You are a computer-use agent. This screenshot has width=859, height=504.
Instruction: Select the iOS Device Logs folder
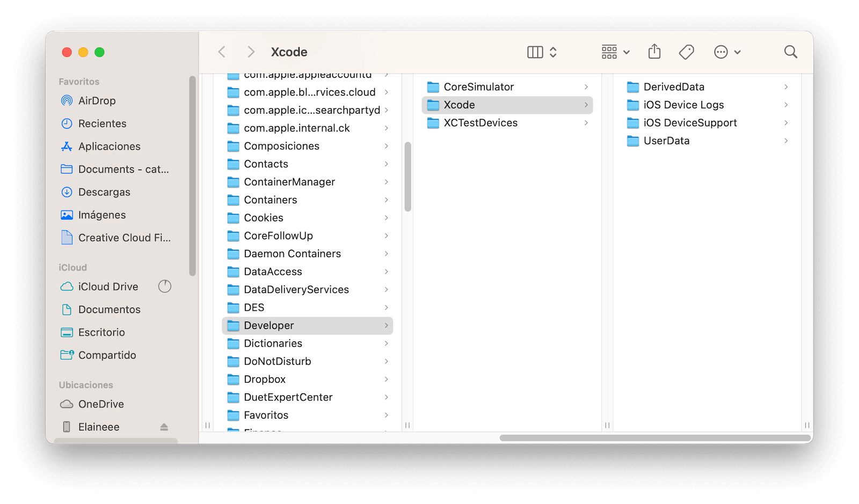click(x=707, y=105)
